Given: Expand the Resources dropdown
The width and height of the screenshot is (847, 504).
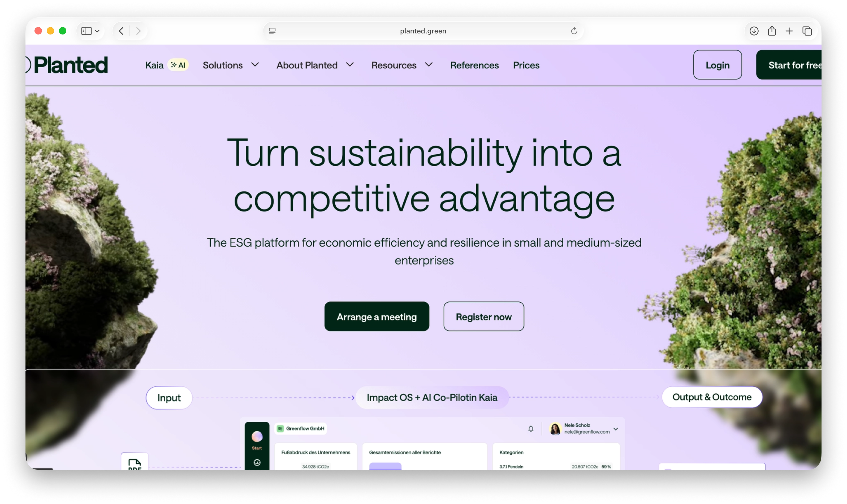Looking at the screenshot, I should pyautogui.click(x=429, y=64).
